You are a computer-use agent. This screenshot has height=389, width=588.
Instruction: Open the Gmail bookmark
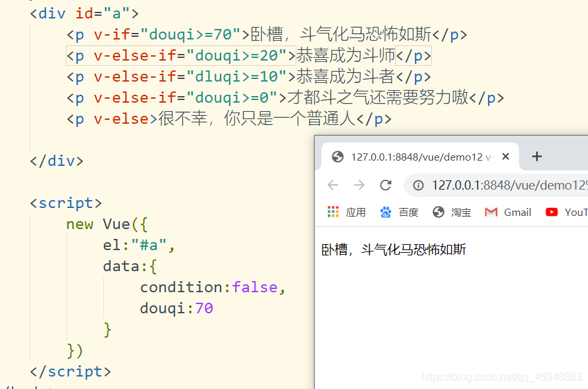[508, 212]
